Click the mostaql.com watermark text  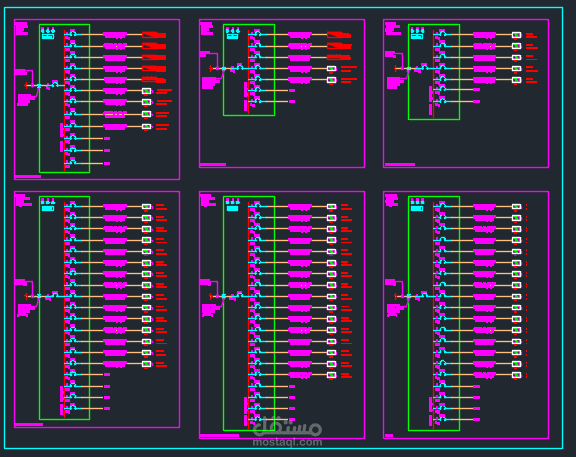click(287, 442)
